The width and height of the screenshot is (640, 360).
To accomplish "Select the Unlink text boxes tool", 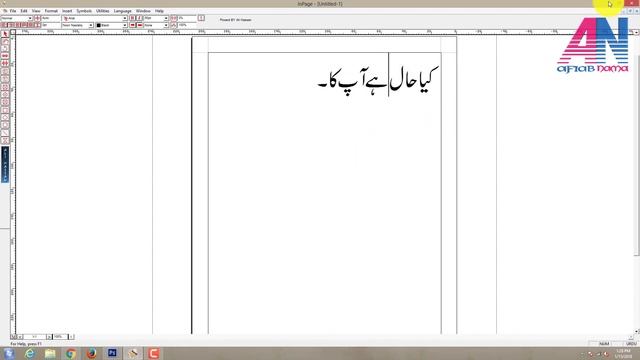I will coord(5,63).
